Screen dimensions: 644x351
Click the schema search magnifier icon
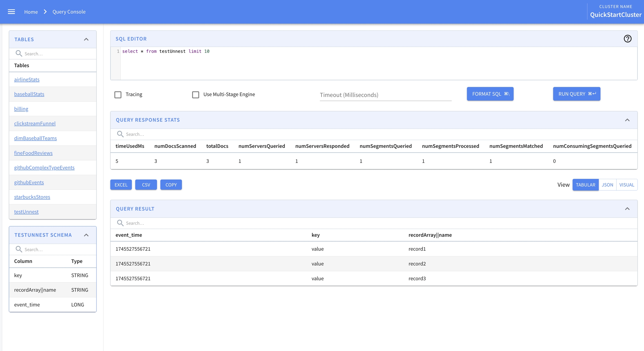(x=19, y=249)
